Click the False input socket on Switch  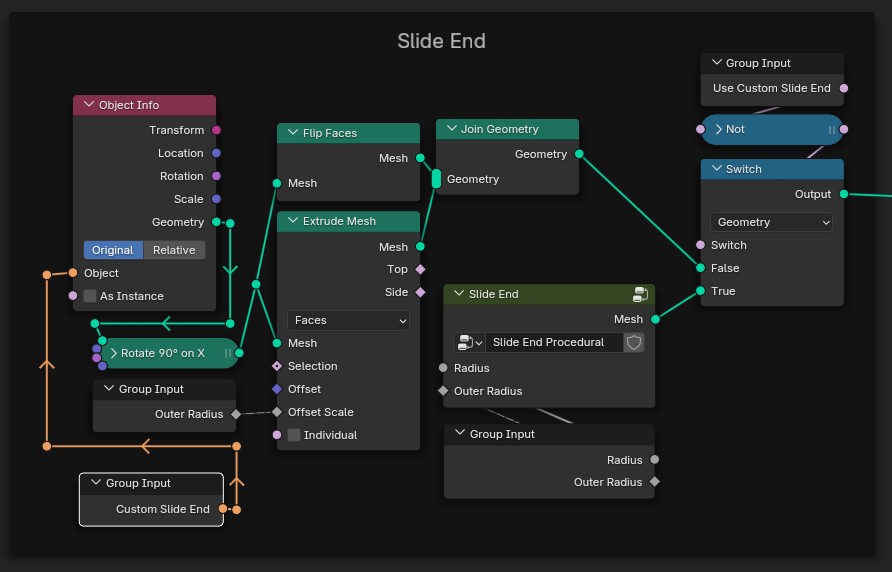point(700,268)
